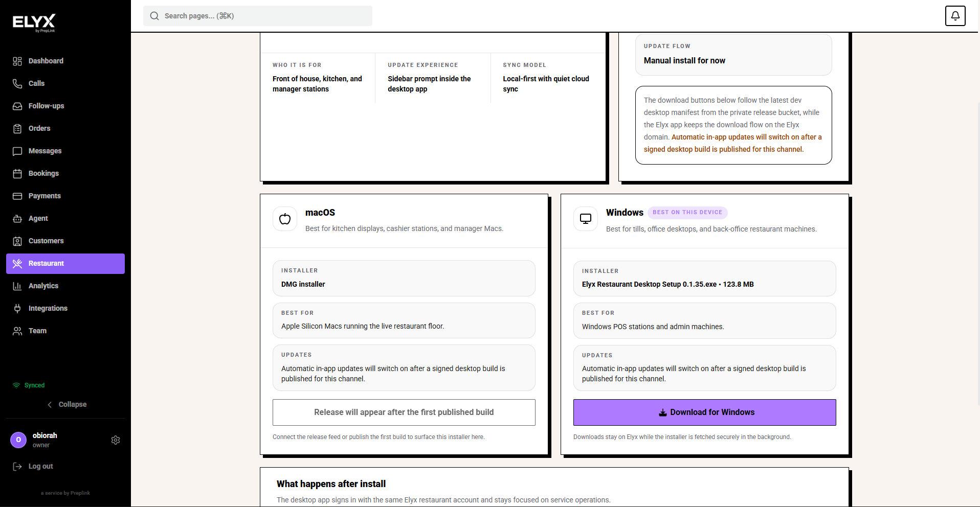Click the macOS apple icon
This screenshot has width=980, height=507.
(x=285, y=219)
